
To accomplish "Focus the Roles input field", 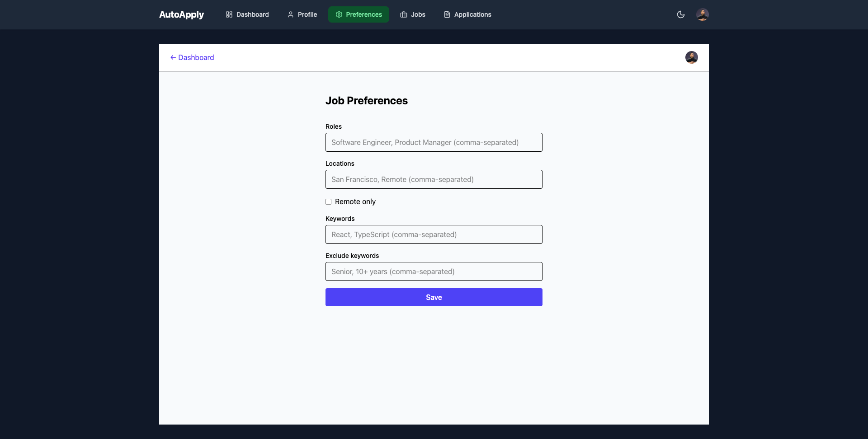I will pos(434,142).
